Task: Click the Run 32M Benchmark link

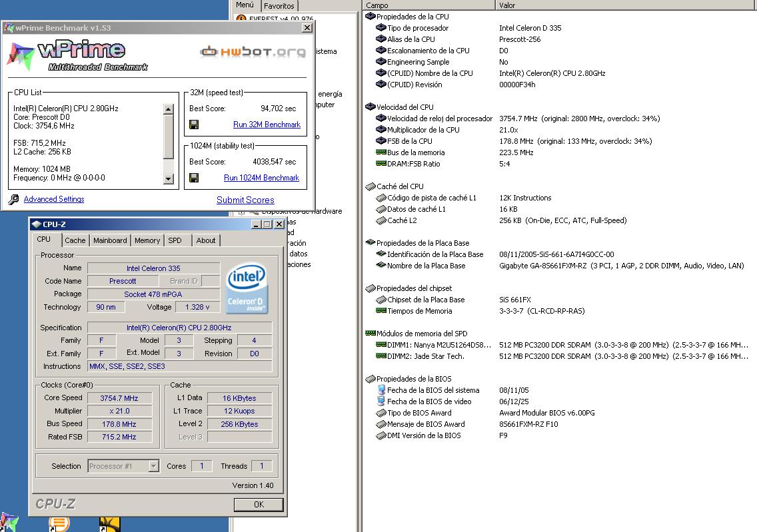Action: click(267, 125)
